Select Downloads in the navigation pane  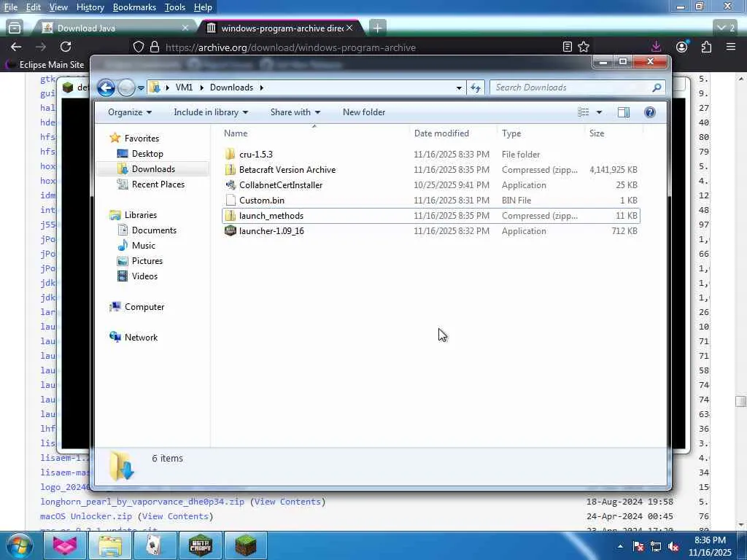[153, 169]
